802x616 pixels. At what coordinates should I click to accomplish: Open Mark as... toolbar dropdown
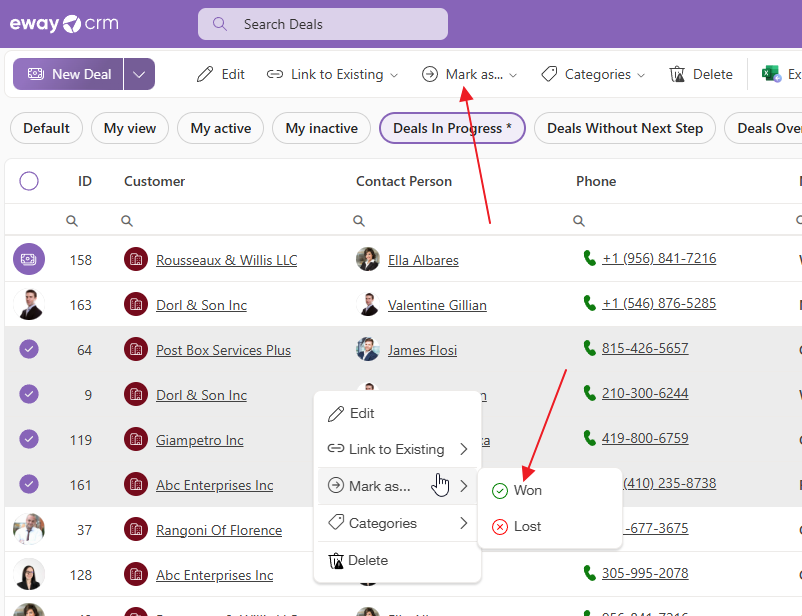point(470,74)
